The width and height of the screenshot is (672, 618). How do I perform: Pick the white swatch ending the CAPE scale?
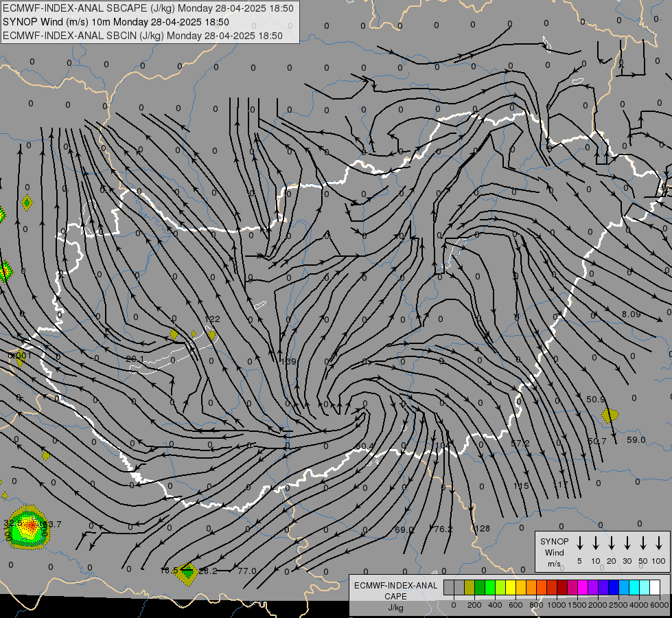[654, 587]
